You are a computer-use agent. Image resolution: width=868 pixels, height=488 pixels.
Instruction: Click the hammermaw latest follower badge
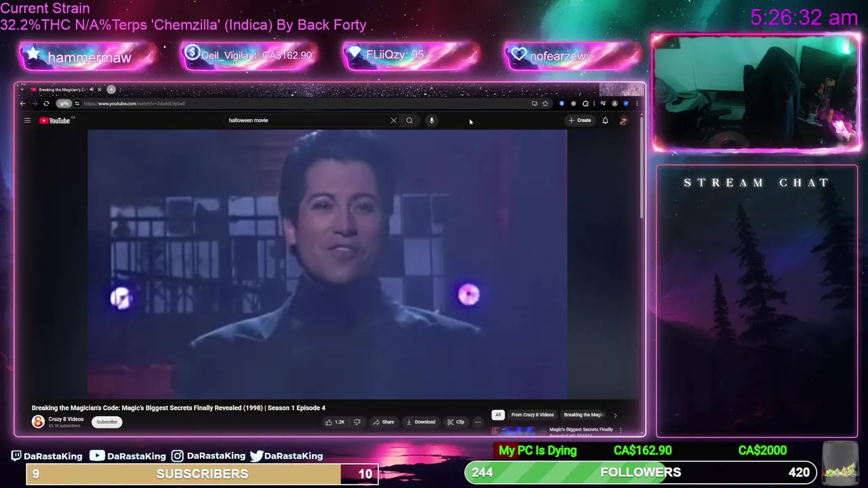click(88, 57)
